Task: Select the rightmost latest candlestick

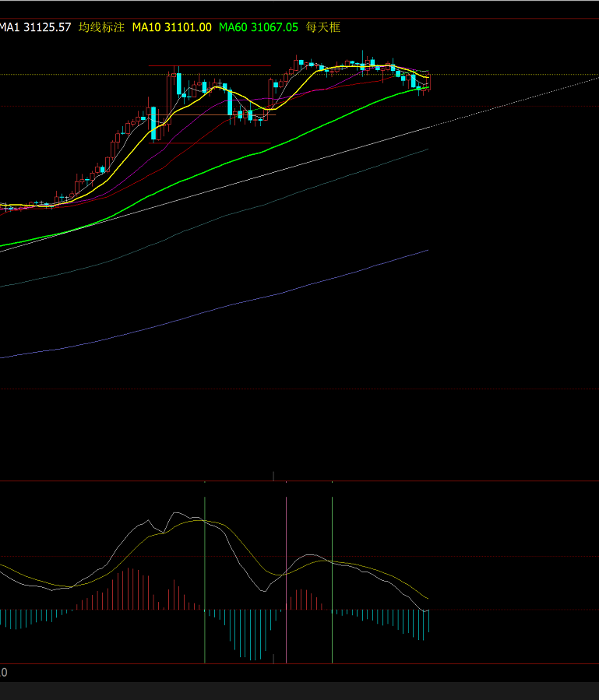Action: click(428, 81)
